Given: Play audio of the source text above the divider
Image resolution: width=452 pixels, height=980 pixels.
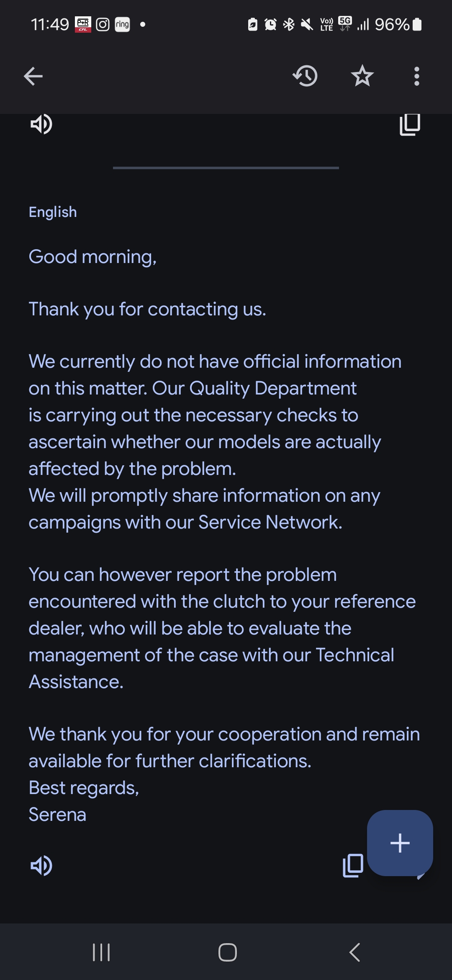Looking at the screenshot, I should click(x=41, y=124).
